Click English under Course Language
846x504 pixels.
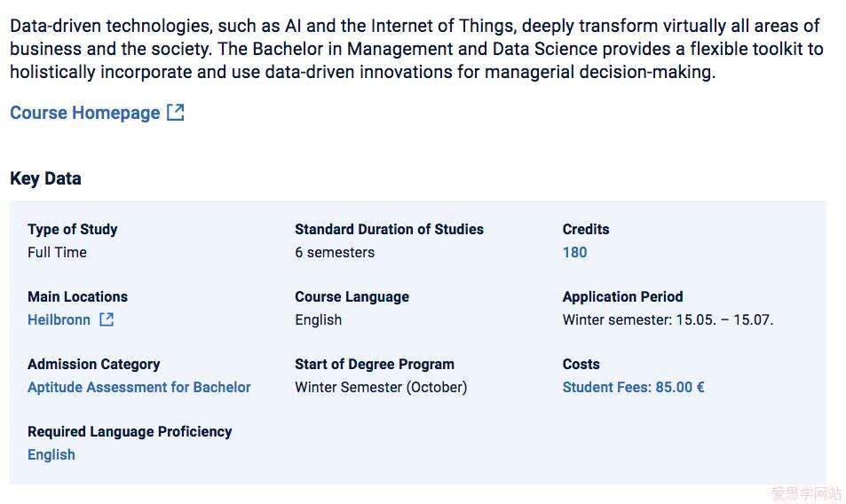(318, 319)
